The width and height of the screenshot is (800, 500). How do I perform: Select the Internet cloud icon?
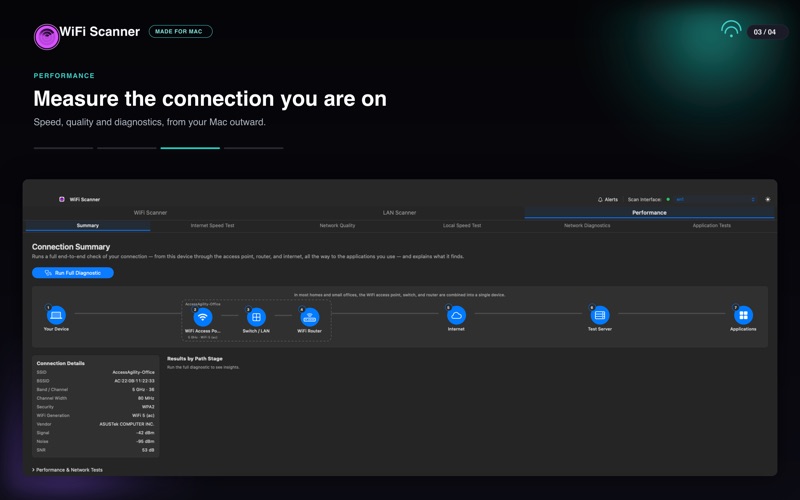[x=456, y=315]
